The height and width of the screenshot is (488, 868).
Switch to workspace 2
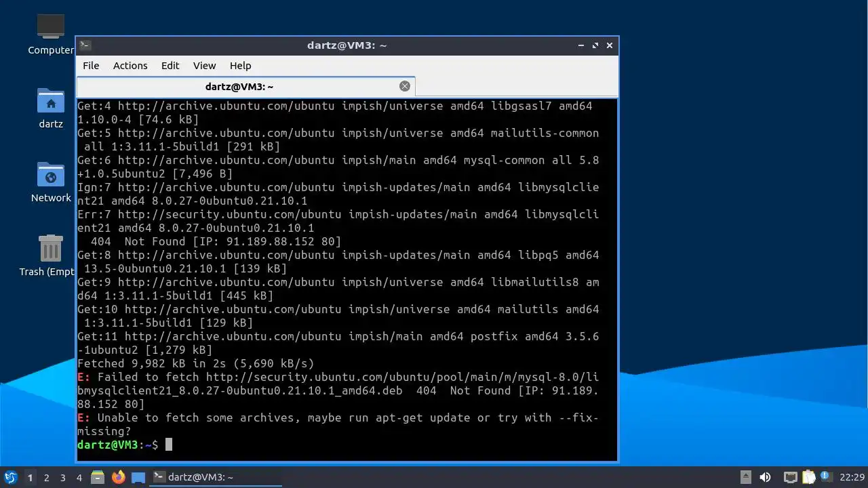pyautogui.click(x=47, y=478)
